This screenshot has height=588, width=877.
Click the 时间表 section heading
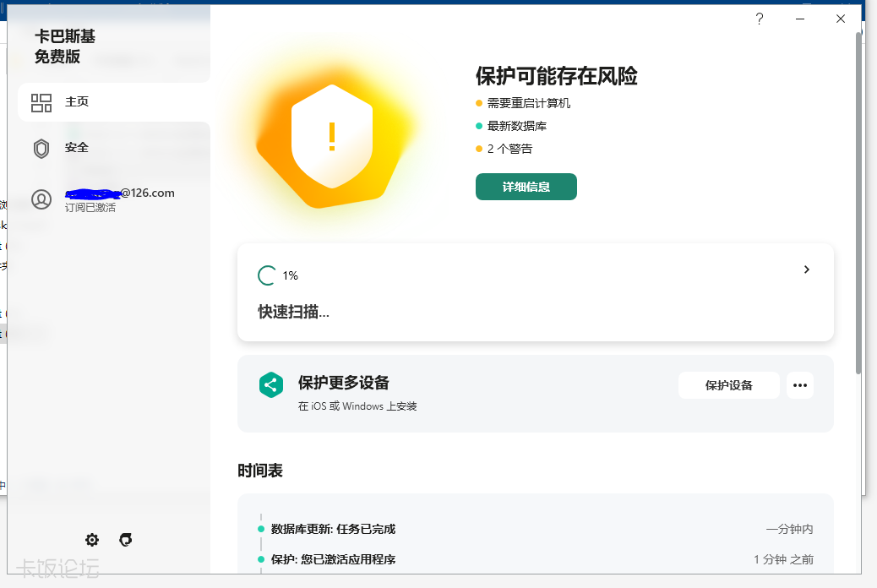(260, 471)
